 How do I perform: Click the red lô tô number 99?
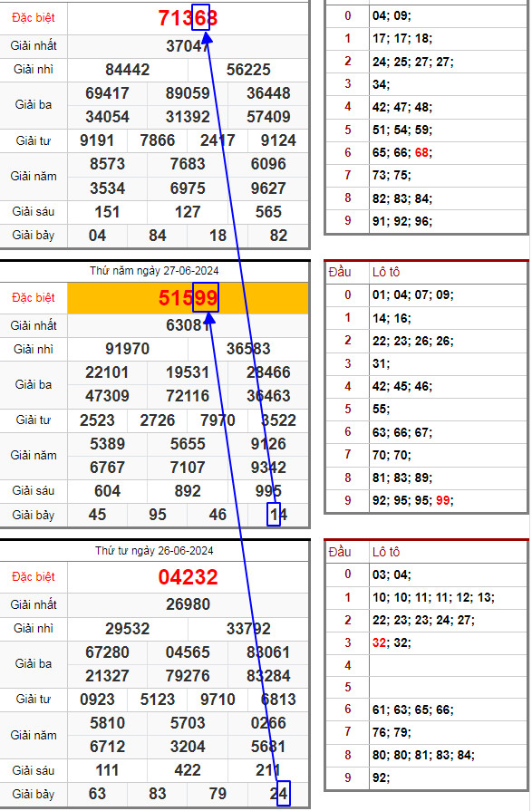click(442, 500)
